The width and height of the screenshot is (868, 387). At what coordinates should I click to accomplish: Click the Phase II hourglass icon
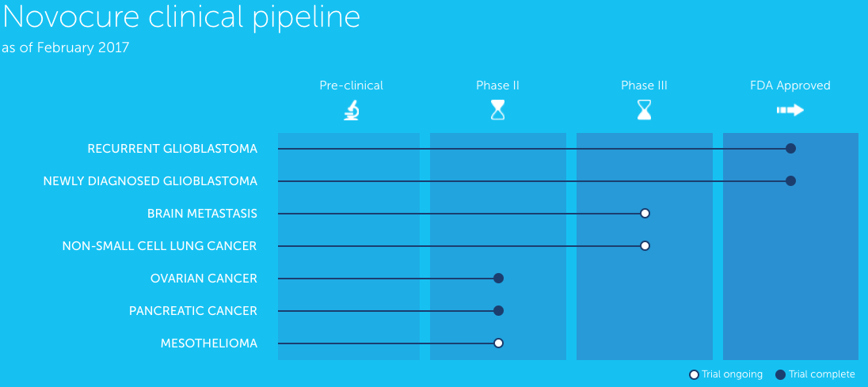pyautogui.click(x=497, y=110)
